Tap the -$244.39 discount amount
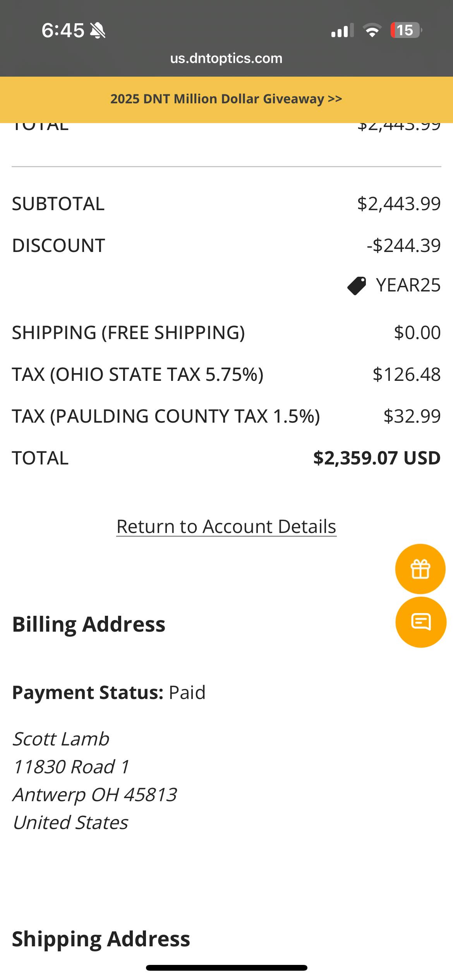Viewport: 453px width, 980px height. [x=403, y=245]
